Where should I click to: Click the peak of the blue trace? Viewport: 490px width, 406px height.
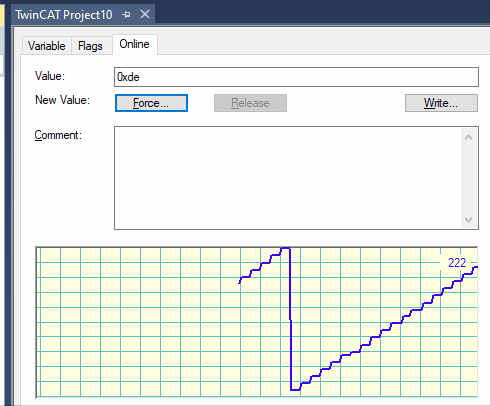(x=285, y=248)
